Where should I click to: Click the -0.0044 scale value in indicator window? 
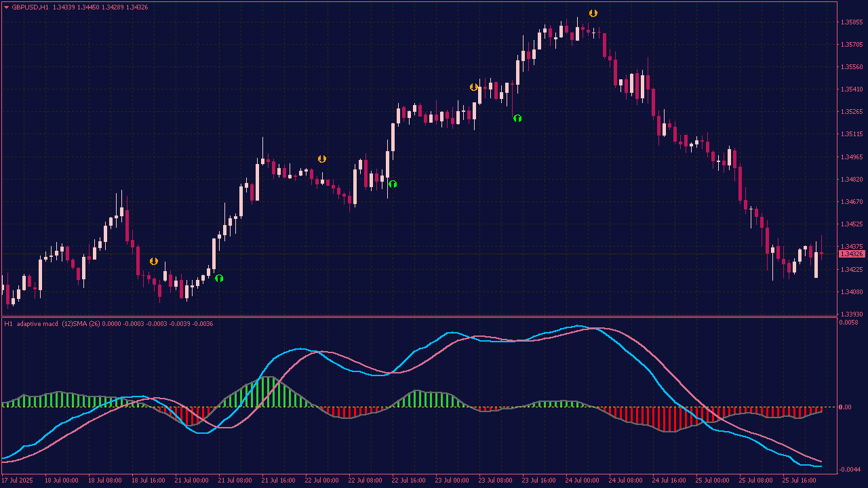pyautogui.click(x=851, y=470)
